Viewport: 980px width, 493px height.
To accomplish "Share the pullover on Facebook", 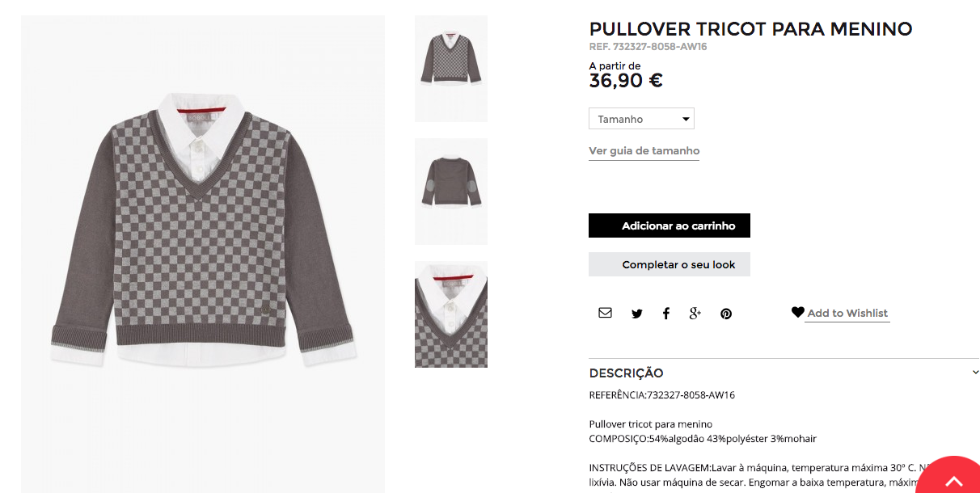I will 665,314.
